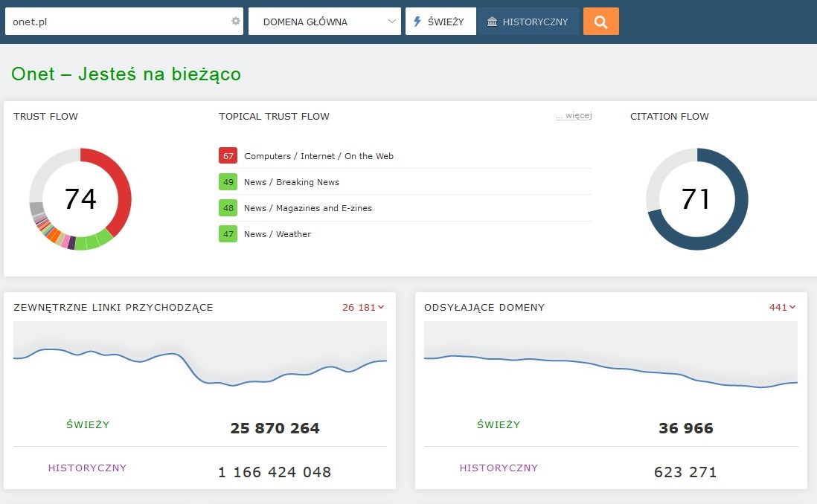Click the historic backlinks value 1 166 424 048

pyautogui.click(x=275, y=472)
